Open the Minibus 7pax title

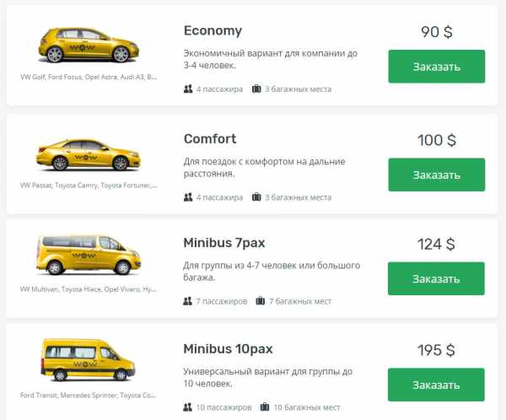[x=224, y=243]
